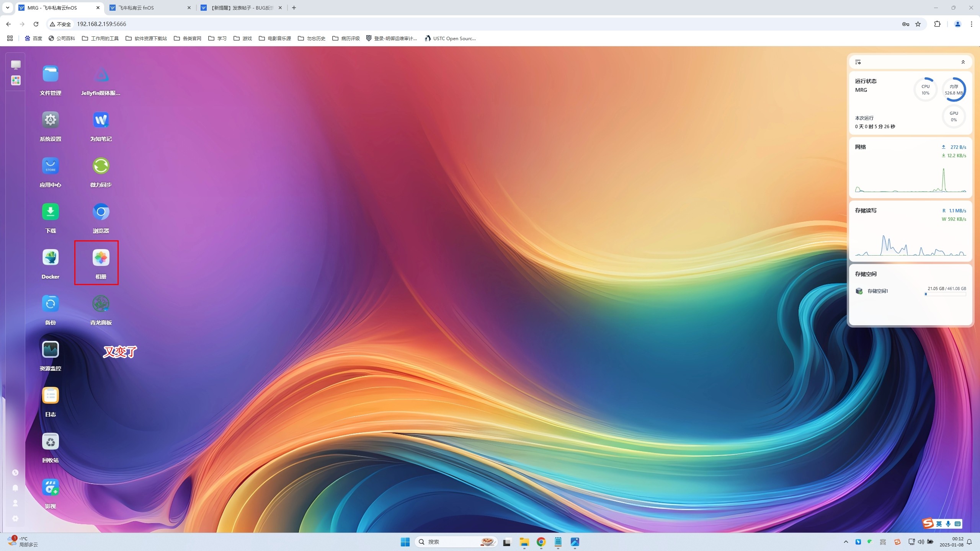Expand the 电影音乐源 bookmark folder
This screenshot has width=980, height=551.
(x=275, y=38)
